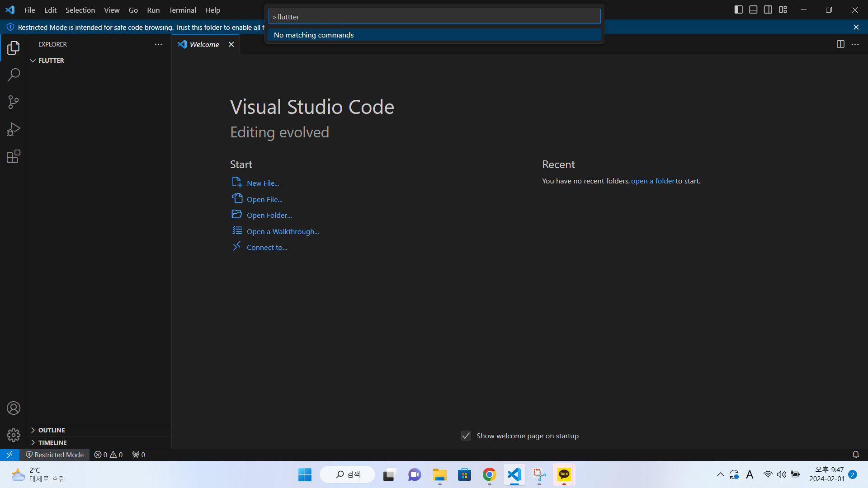Close the Welcome tab
Screen dimensions: 868x488
231,44
